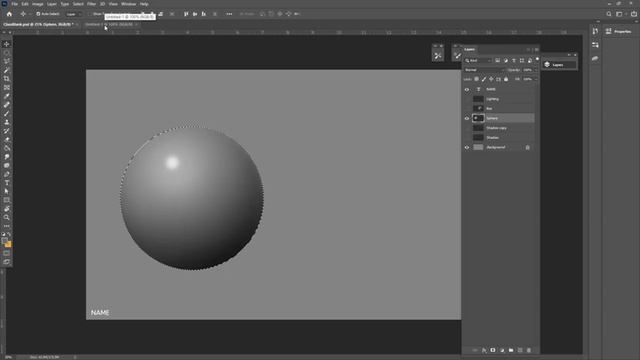Select the Pen tool
This screenshot has width=640, height=360.
coord(7,174)
